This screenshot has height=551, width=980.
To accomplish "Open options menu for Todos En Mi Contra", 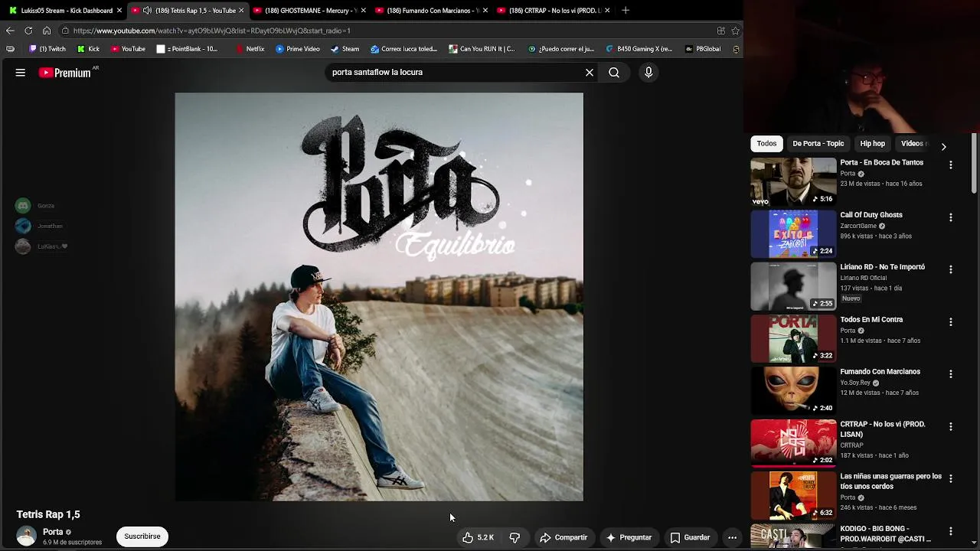I will (x=951, y=322).
